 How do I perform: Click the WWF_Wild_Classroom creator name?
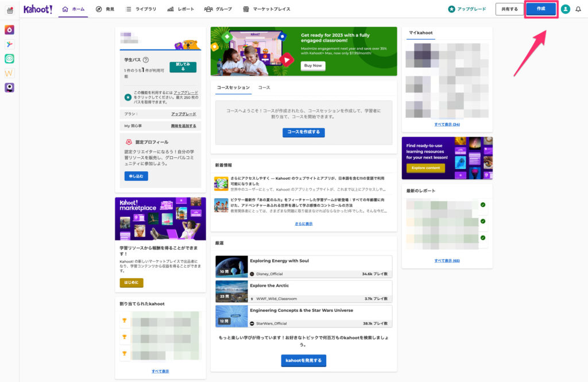(x=276, y=299)
